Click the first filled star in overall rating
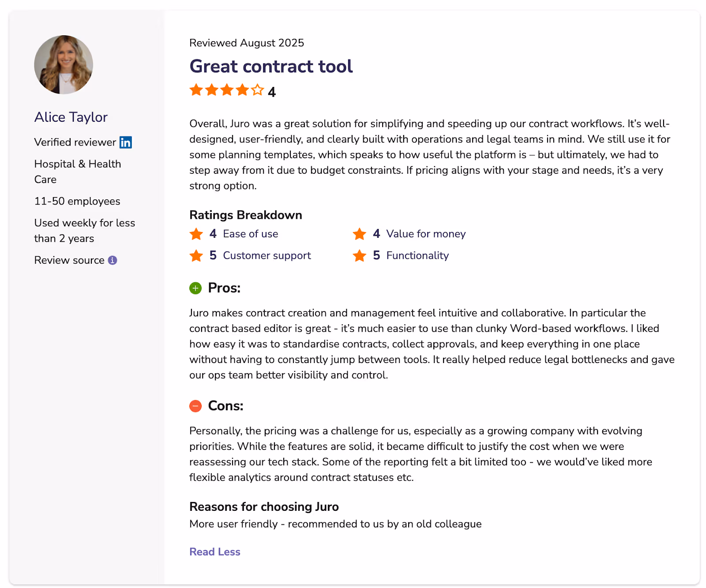Image resolution: width=706 pixels, height=588 pixels. point(196,90)
